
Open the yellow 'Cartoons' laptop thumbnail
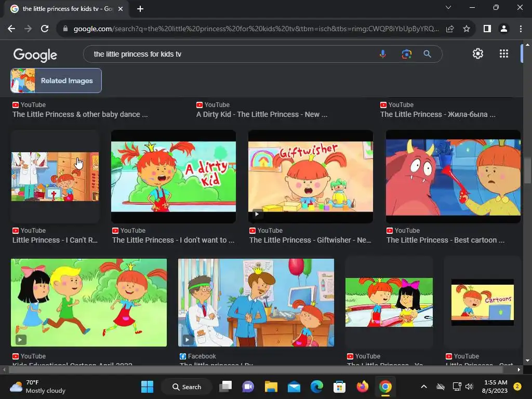click(x=483, y=302)
